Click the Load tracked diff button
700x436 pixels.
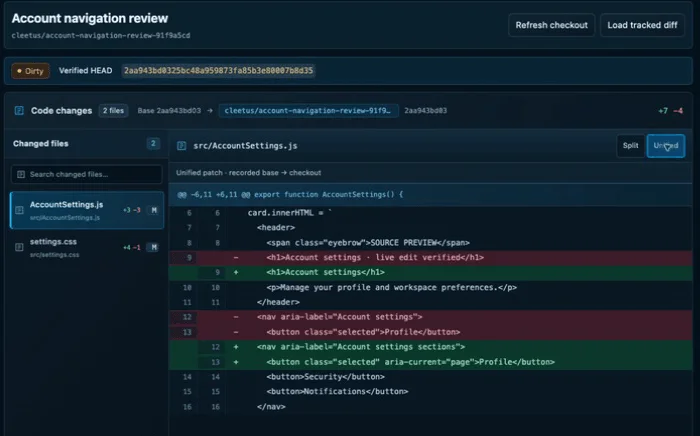(x=642, y=25)
